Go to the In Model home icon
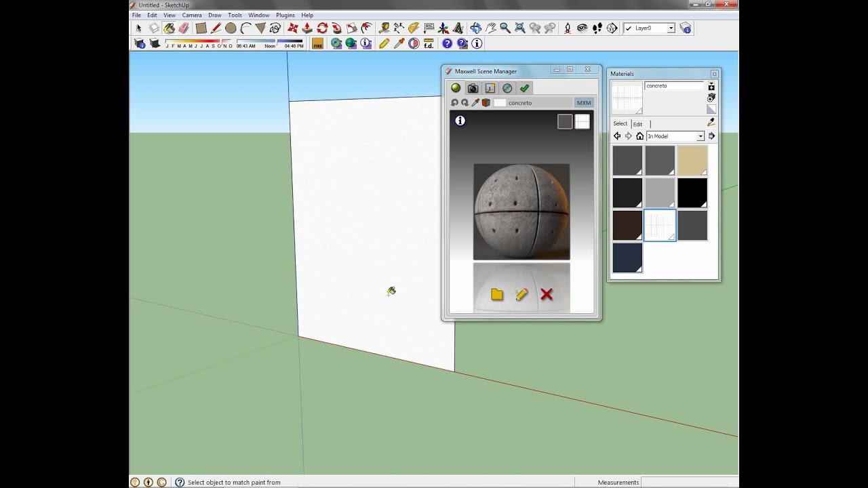868x488 pixels. coord(639,136)
